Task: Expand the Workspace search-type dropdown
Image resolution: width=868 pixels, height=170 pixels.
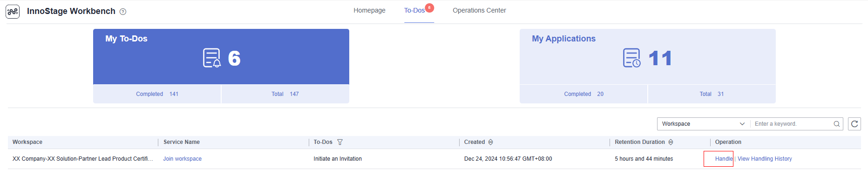Action: [704, 124]
